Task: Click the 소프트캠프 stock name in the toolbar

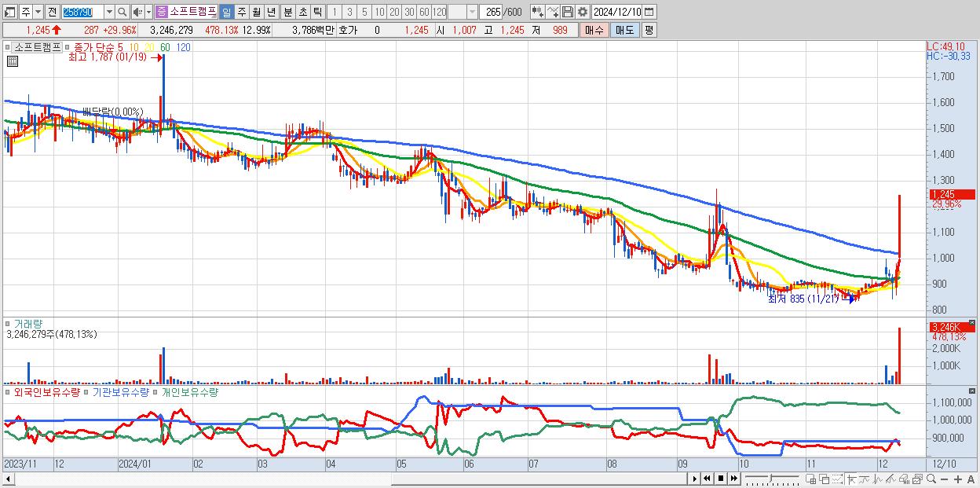Action: (x=193, y=12)
